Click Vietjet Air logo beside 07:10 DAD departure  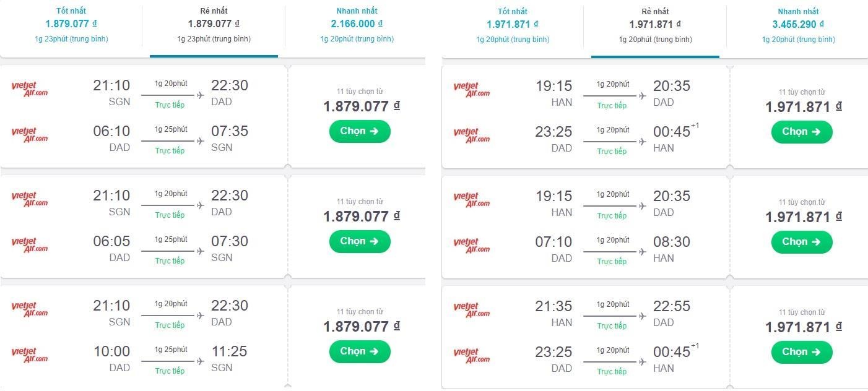coord(471,246)
